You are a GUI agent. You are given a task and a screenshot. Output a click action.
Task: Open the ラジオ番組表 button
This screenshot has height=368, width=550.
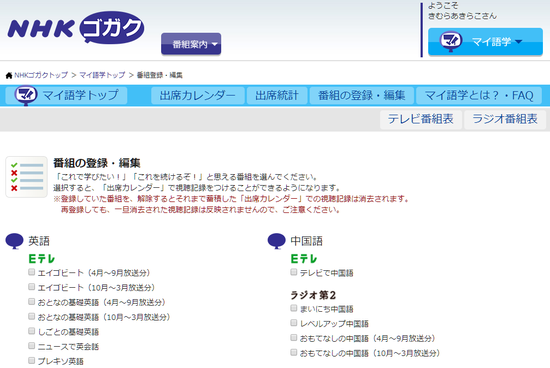pos(505,119)
